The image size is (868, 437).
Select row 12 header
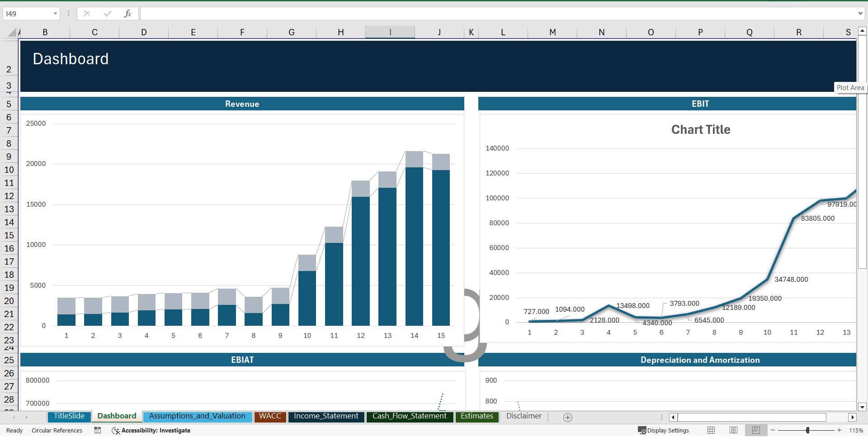(x=9, y=196)
